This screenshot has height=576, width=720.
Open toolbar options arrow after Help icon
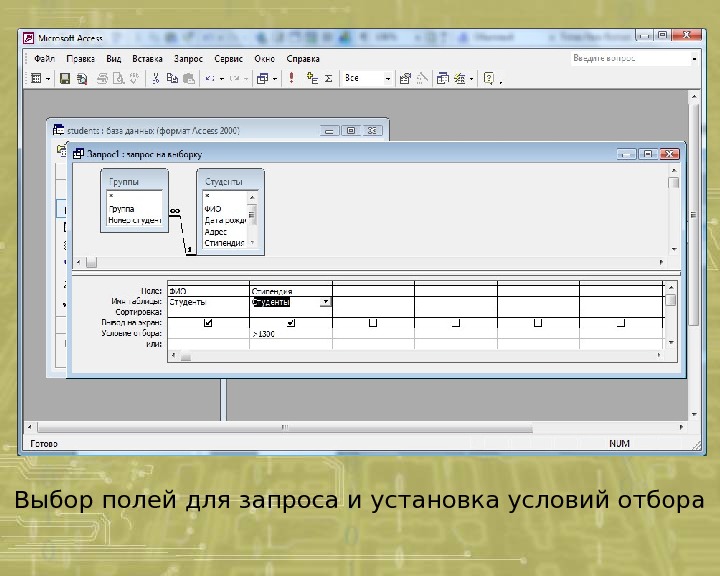click(x=501, y=81)
